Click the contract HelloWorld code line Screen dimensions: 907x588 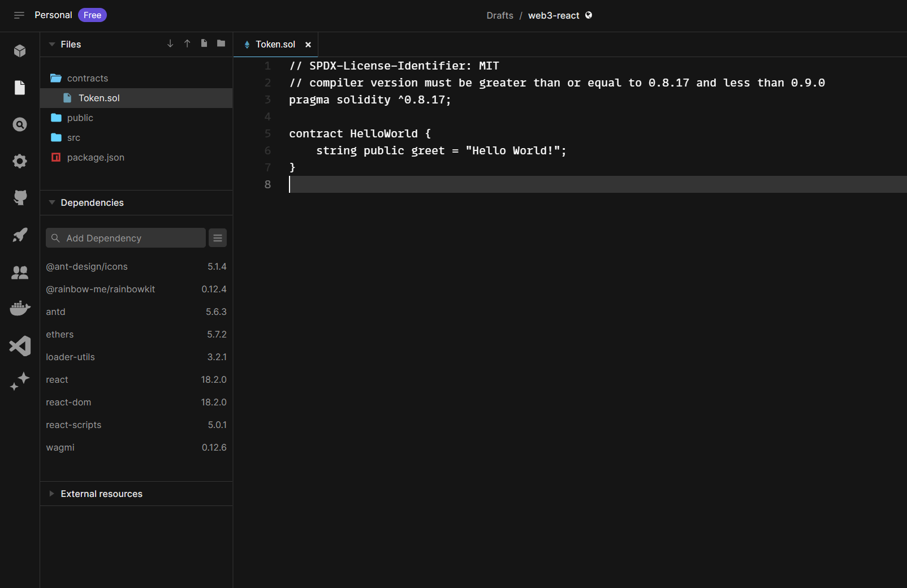[360, 134]
